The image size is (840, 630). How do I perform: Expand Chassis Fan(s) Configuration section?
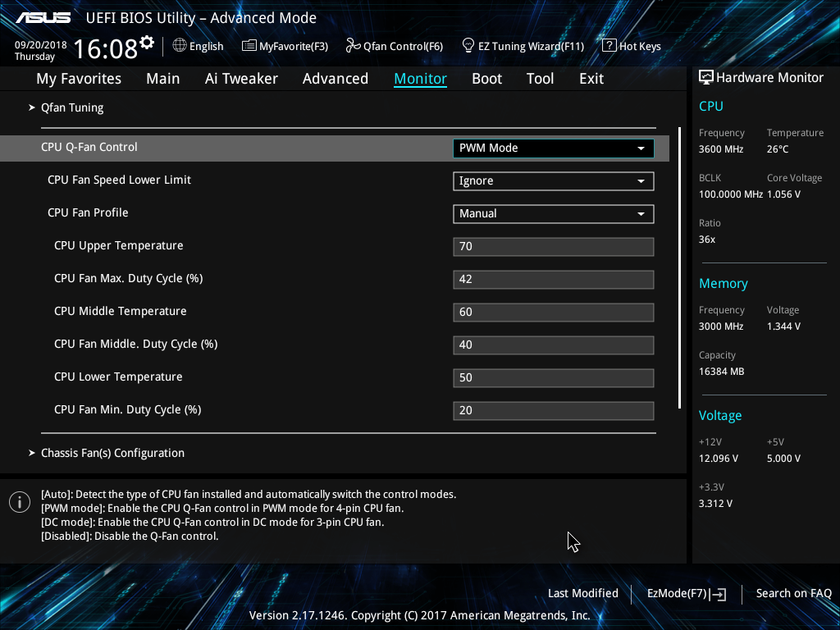[112, 453]
